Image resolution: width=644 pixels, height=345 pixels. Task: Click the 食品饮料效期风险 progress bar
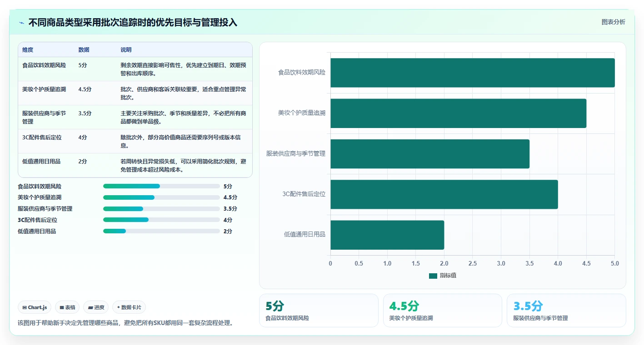[161, 186]
